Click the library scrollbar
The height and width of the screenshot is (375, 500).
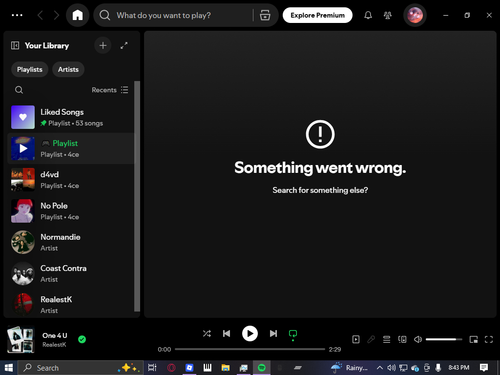(137, 196)
